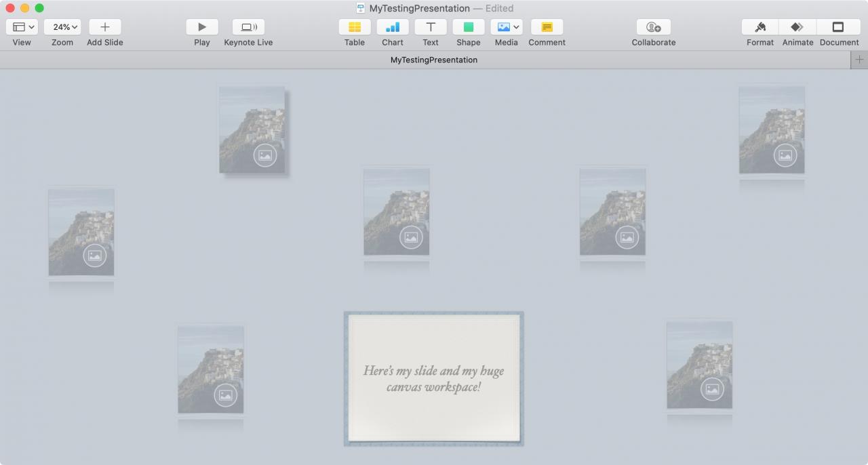Insert a Chart from the toolbar
Viewport: 868px width, 465px height.
click(392, 27)
